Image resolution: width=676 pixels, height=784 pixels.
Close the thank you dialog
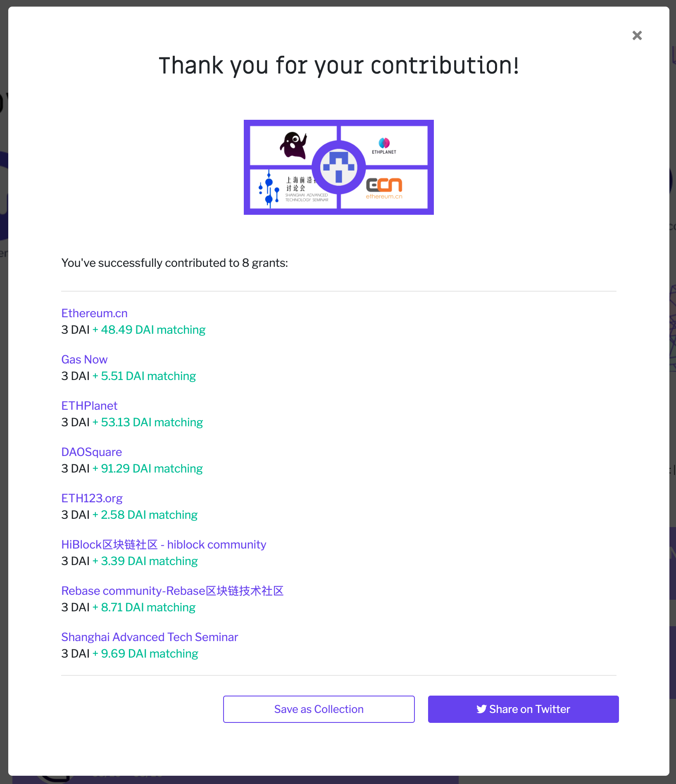coord(637,36)
